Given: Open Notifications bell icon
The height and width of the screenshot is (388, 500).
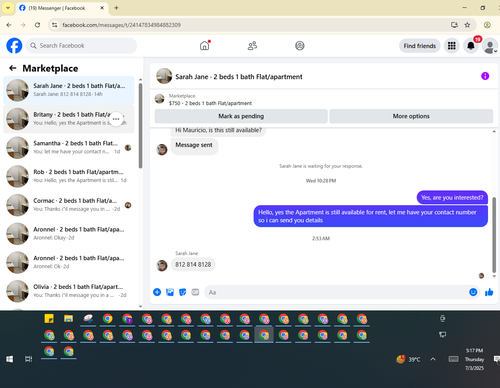Looking at the screenshot, I should tap(471, 46).
